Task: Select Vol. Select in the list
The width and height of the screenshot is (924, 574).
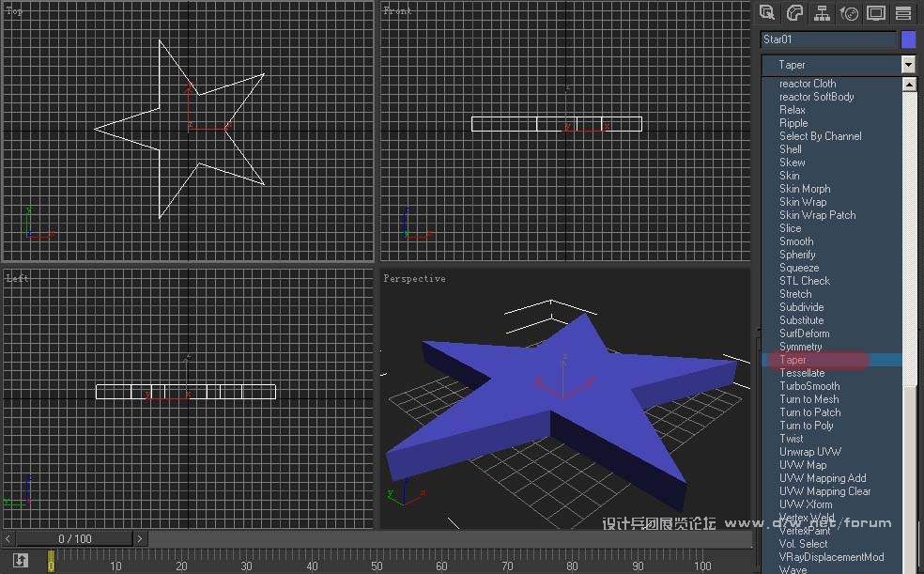Action: tap(803, 544)
